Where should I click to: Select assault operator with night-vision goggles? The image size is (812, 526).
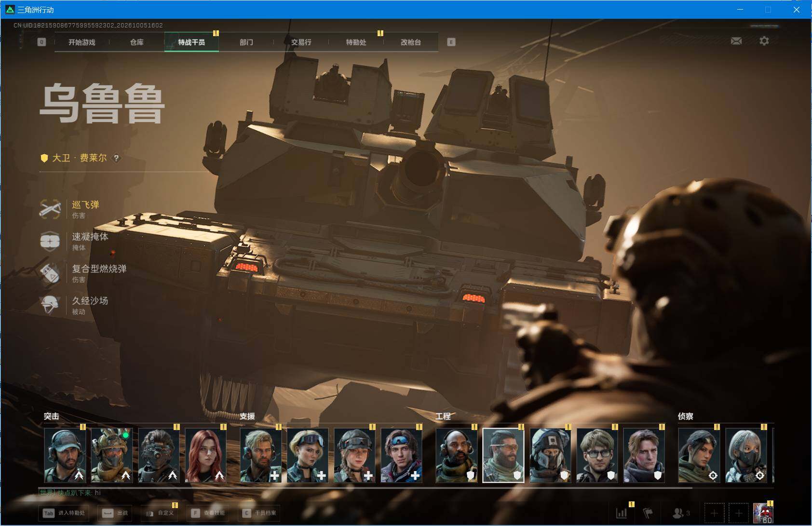159,456
